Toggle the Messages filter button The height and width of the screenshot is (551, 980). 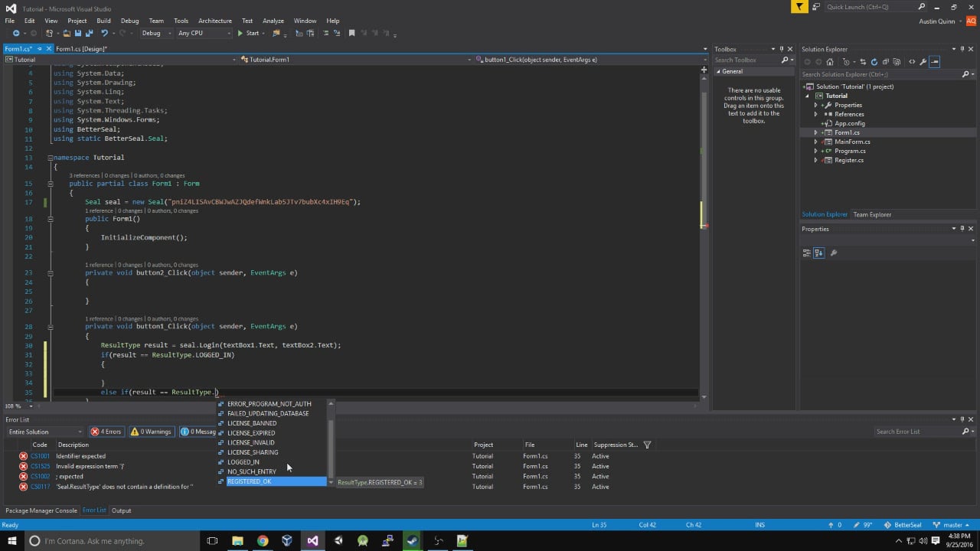(x=198, y=432)
